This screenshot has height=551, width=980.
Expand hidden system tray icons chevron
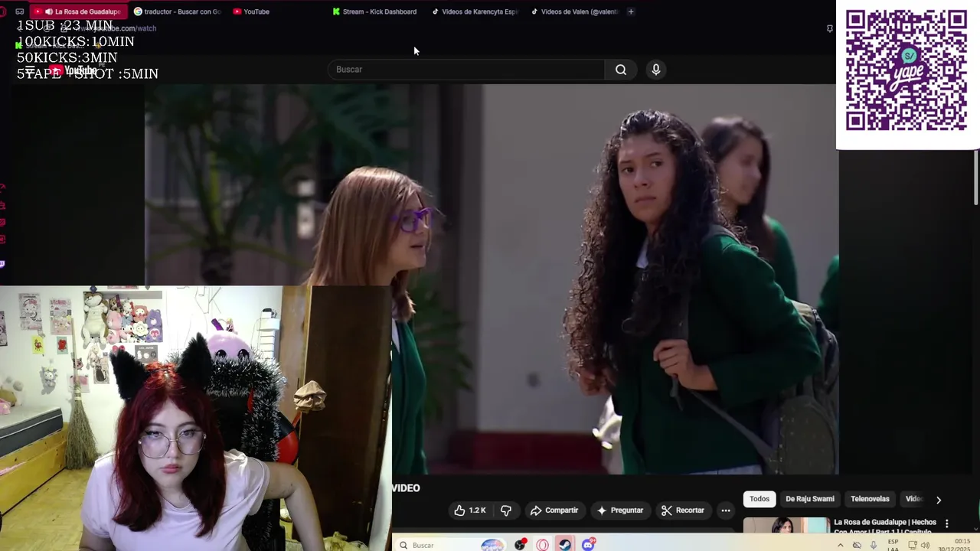tap(841, 545)
